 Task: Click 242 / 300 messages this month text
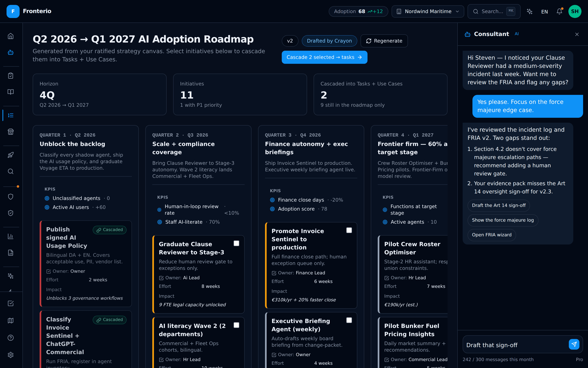tap(498, 359)
